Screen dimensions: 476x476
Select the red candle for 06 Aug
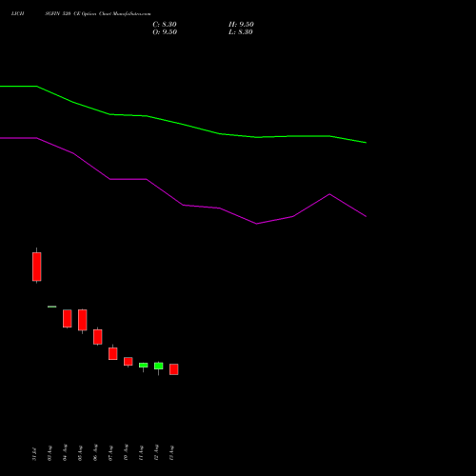click(x=98, y=337)
